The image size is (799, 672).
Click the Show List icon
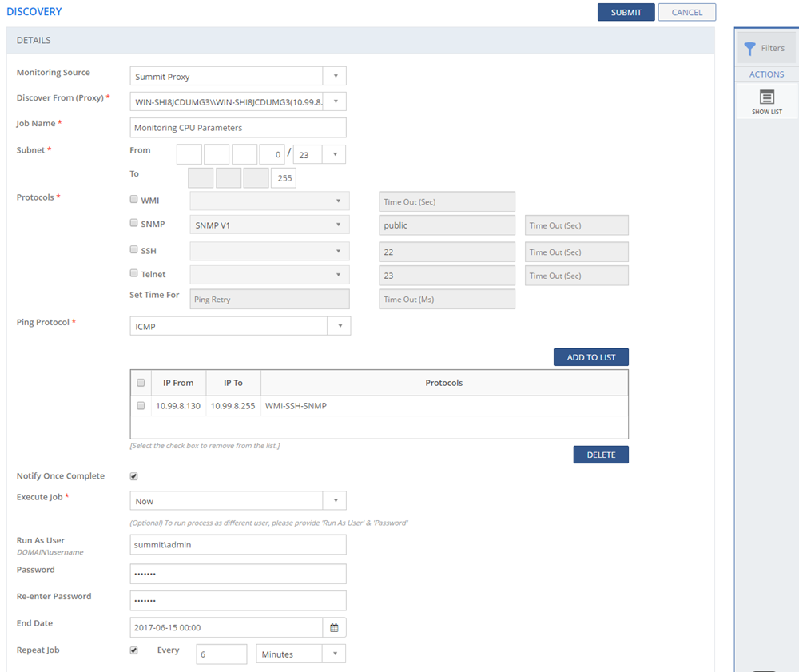(x=767, y=97)
